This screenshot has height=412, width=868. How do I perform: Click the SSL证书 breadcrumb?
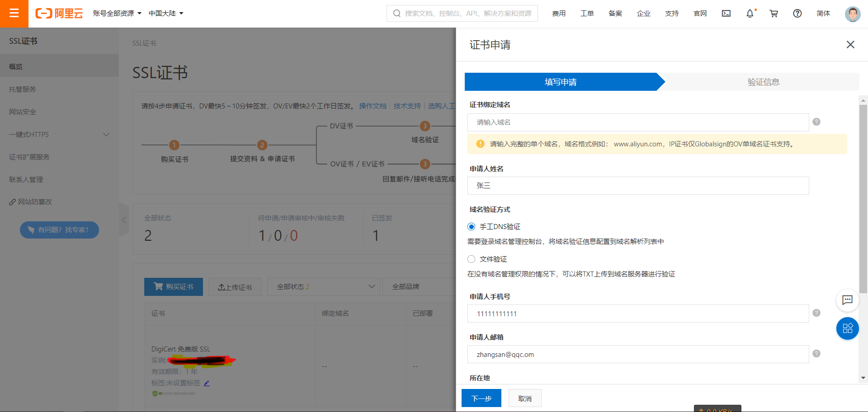click(144, 43)
